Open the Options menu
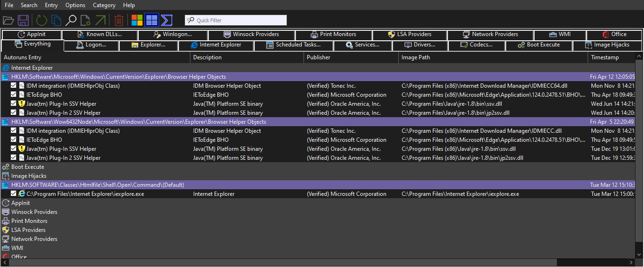 click(75, 5)
